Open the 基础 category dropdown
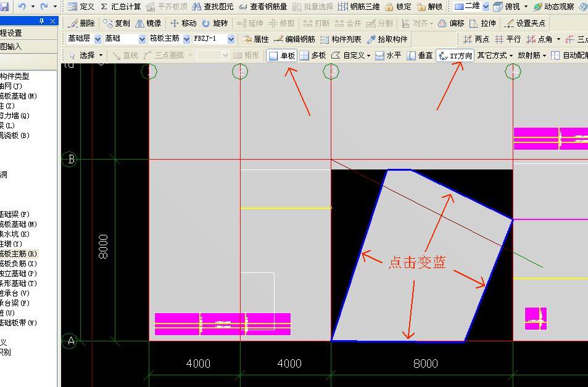588x387 pixels. pyautogui.click(x=142, y=39)
